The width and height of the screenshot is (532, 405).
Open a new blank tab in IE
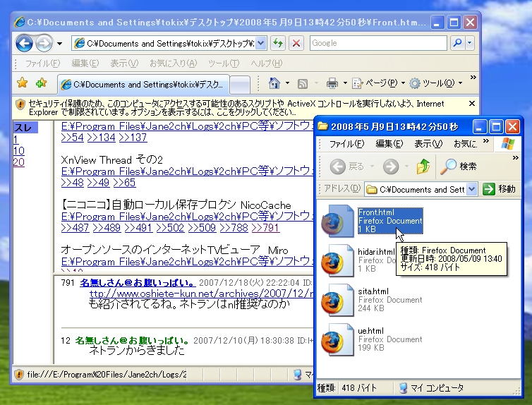click(x=240, y=85)
